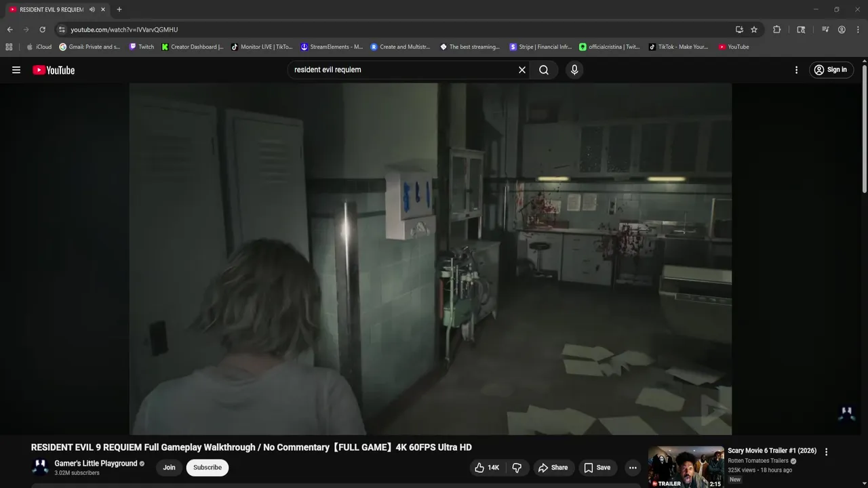Image resolution: width=868 pixels, height=488 pixels.
Task: Open Scary Movie 6 Trailer thumbnail
Action: (x=686, y=467)
